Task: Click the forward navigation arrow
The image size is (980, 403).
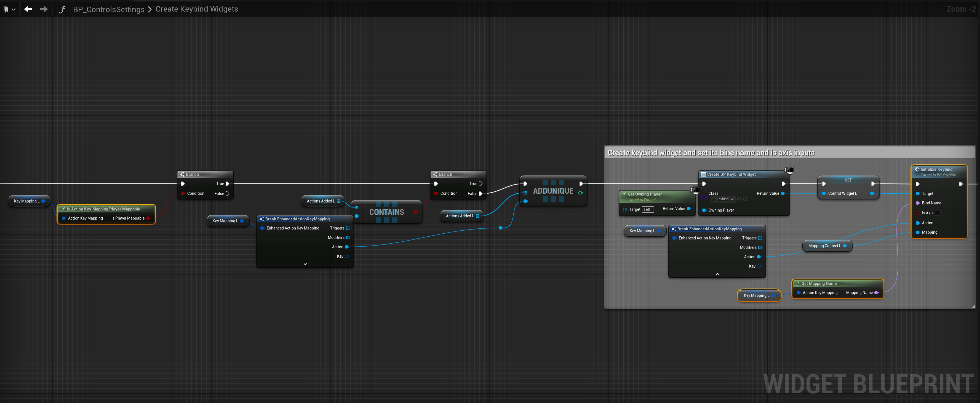Action: (x=44, y=9)
